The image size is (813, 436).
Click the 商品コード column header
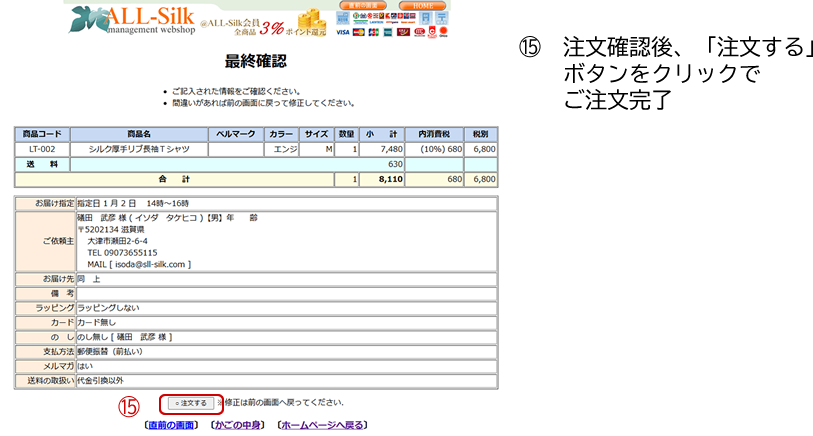pos(42,134)
